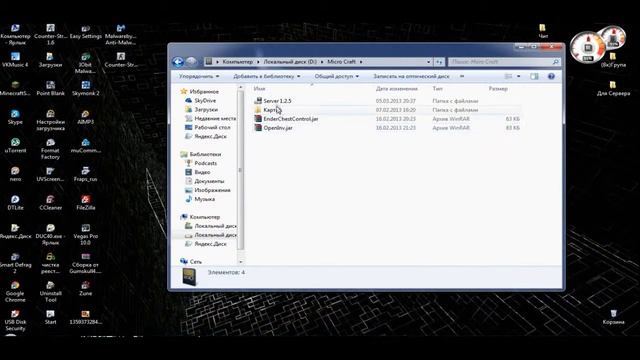Click the Skymonk 2 desktop icon

(x=85, y=89)
